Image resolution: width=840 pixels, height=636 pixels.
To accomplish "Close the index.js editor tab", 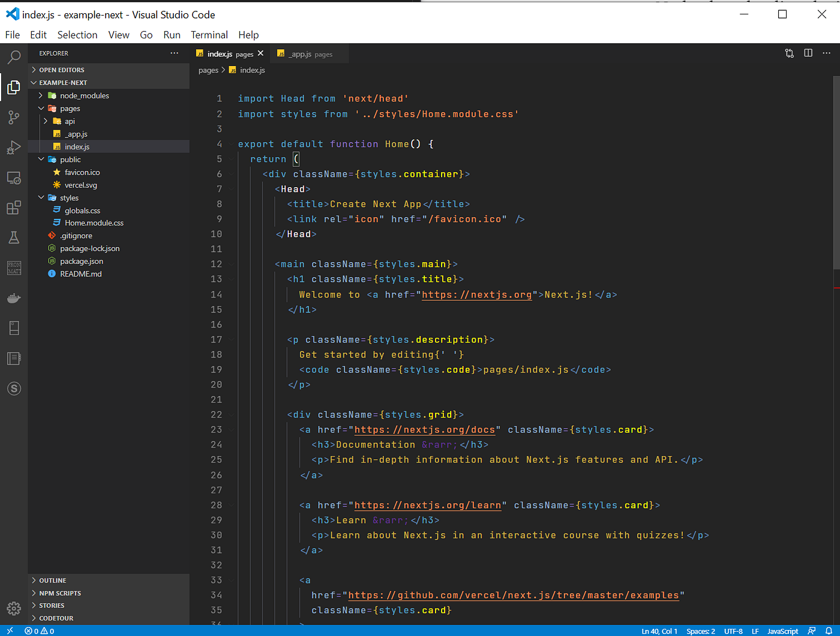I will click(260, 53).
